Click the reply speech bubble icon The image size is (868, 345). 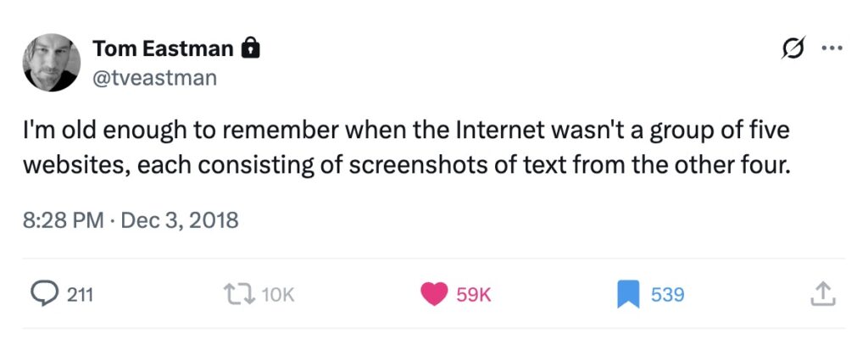click(44, 294)
